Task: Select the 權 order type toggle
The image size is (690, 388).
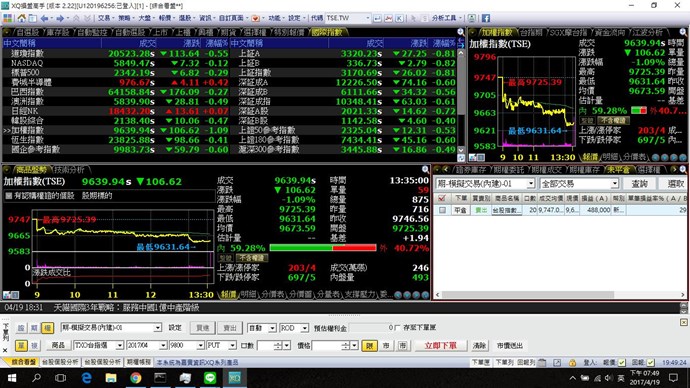Action: [47, 328]
